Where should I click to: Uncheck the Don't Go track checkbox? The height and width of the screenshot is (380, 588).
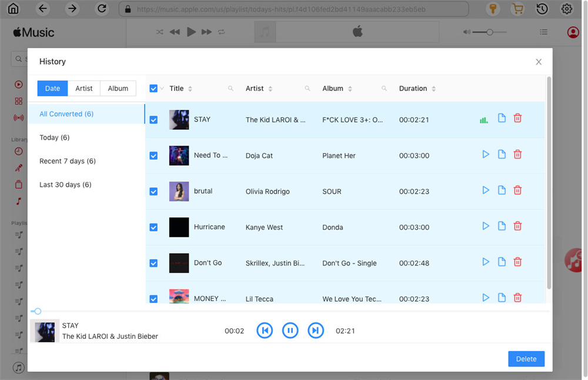coord(153,264)
